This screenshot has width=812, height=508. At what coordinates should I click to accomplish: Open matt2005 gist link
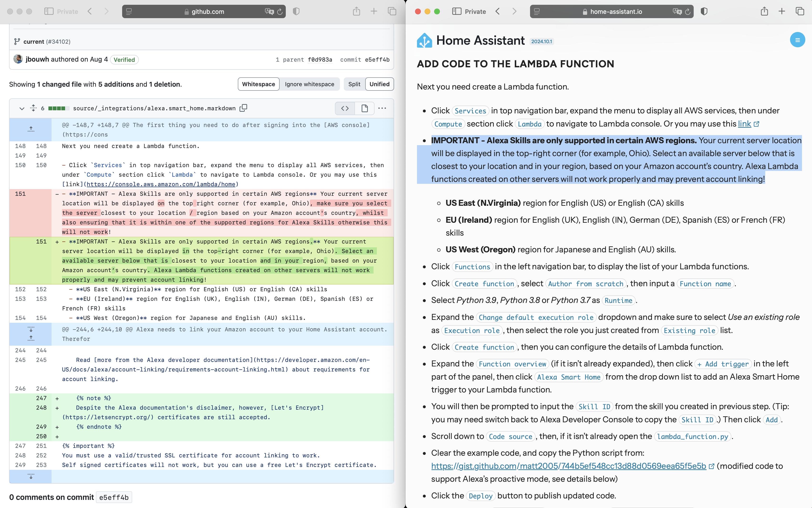(x=569, y=466)
